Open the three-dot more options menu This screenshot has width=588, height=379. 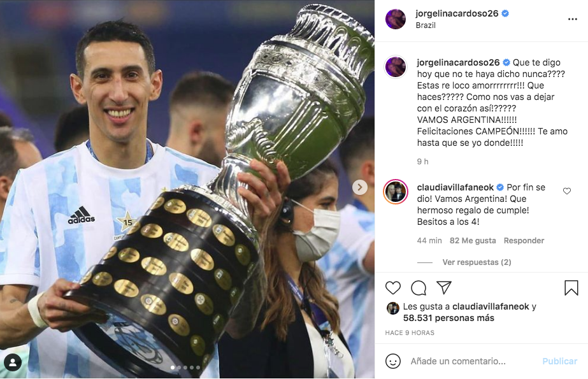[572, 19]
